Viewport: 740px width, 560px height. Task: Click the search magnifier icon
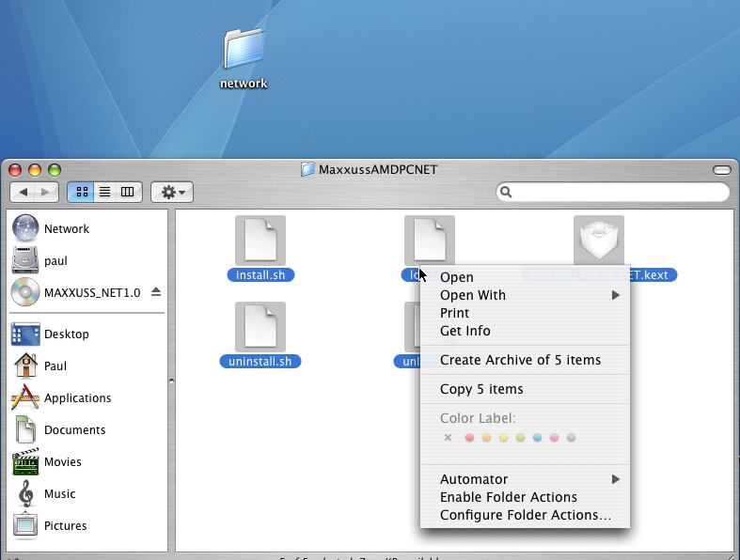(x=506, y=192)
